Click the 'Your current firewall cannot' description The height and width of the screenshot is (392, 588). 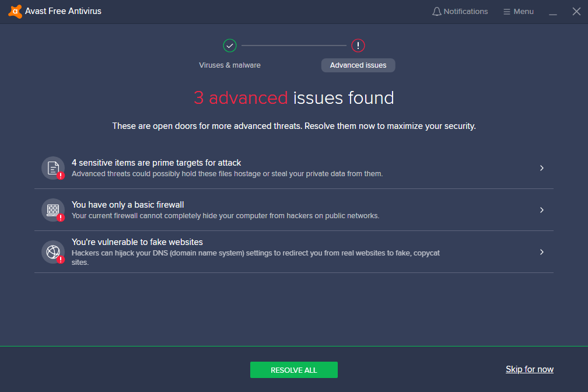(x=225, y=216)
